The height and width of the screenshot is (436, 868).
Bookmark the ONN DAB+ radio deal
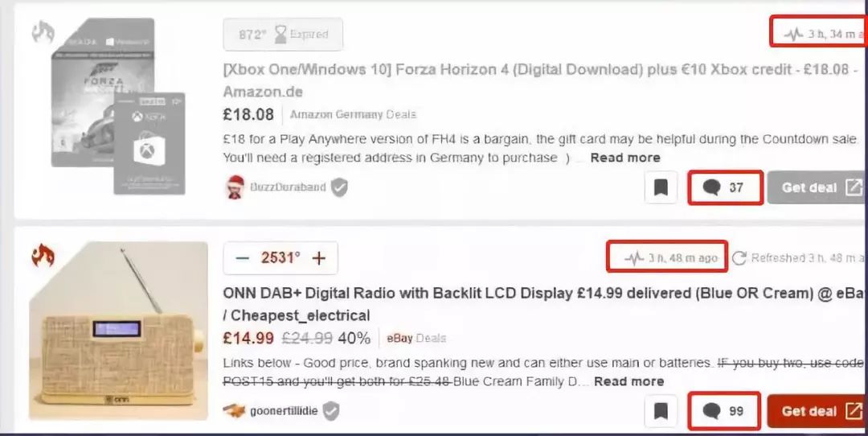[661, 411]
